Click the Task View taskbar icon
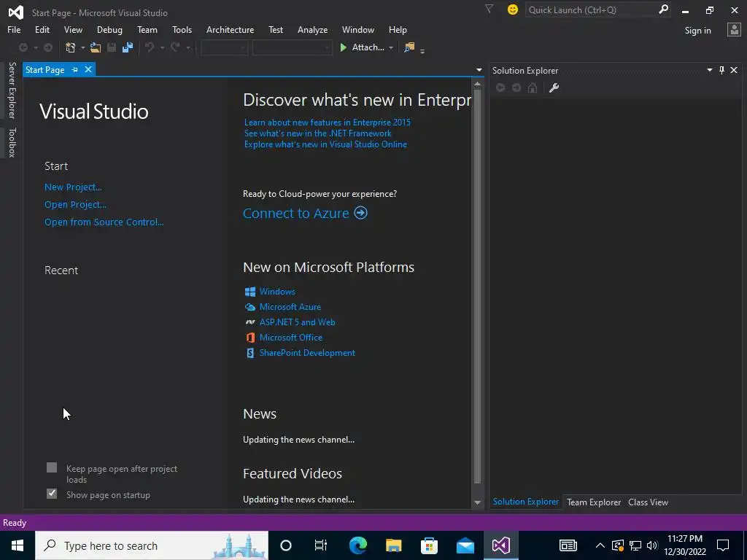The image size is (747, 560). tap(321, 545)
